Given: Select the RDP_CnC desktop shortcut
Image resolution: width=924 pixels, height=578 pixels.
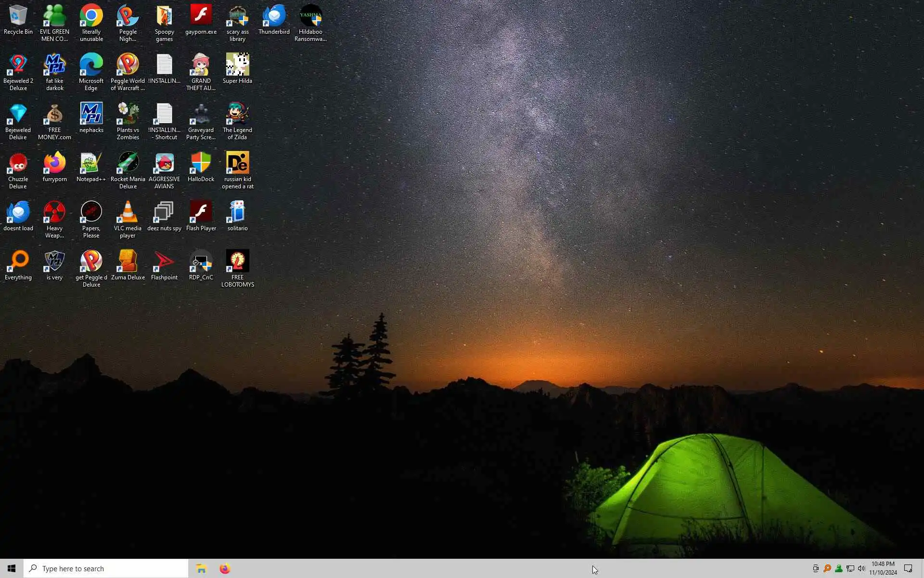Looking at the screenshot, I should pyautogui.click(x=201, y=262).
